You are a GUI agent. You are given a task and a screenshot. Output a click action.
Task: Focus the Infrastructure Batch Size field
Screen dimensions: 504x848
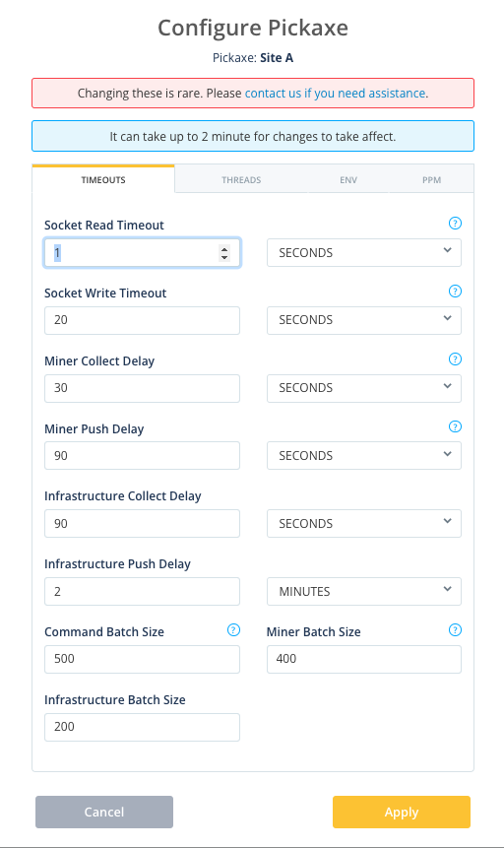(142, 727)
